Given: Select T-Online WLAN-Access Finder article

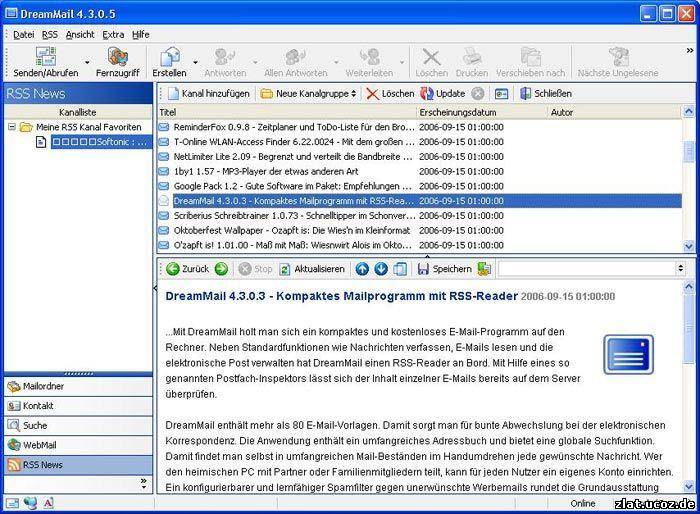Looking at the screenshot, I should click(x=420, y=142).
